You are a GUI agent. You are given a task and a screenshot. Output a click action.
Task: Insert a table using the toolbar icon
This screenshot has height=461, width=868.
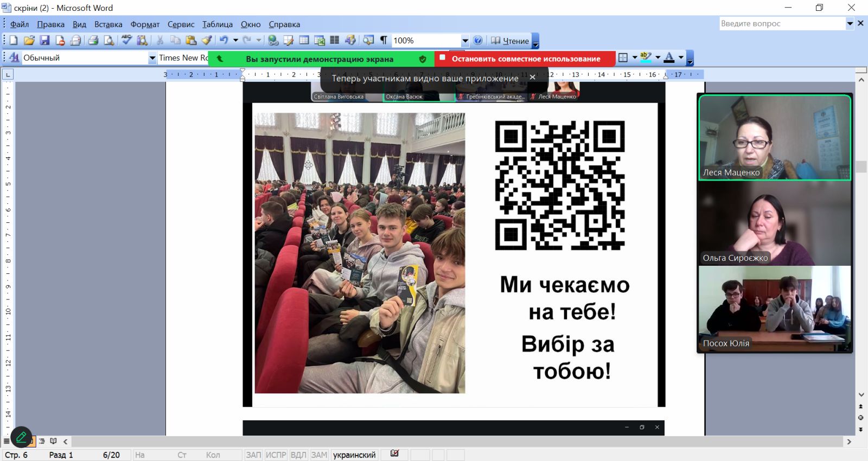coord(304,41)
